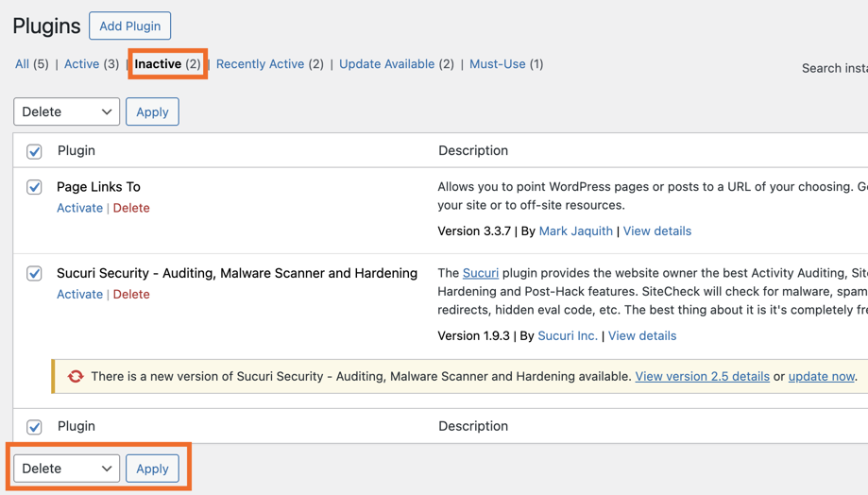Open the bottom bulk actions Delete dropdown
Image resolution: width=868 pixels, height=495 pixels.
tap(66, 469)
